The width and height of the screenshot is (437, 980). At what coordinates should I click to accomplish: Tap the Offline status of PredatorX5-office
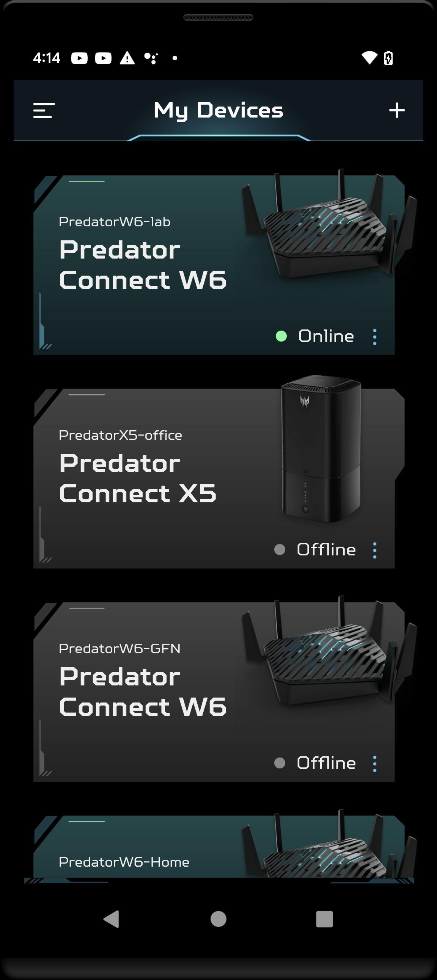326,549
